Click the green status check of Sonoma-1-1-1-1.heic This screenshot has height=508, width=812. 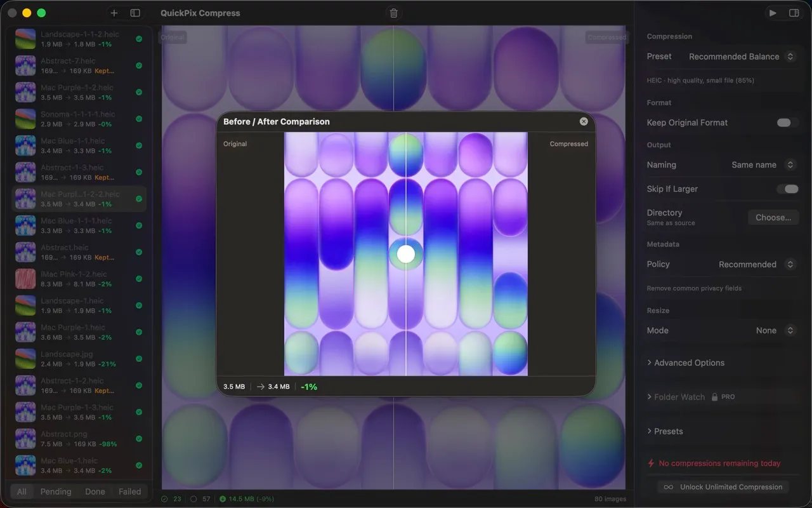tap(139, 119)
